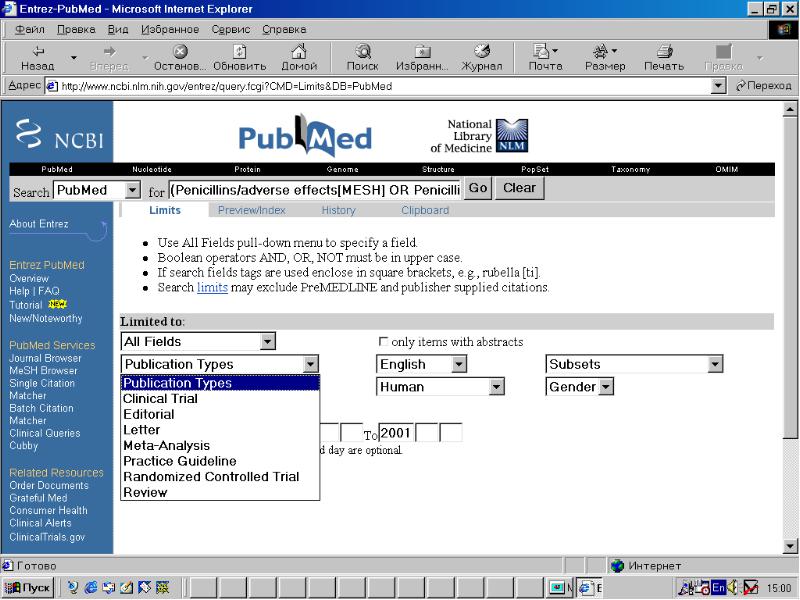Open the Journal Browser sidebar link
The height and width of the screenshot is (600, 800).
45,358
